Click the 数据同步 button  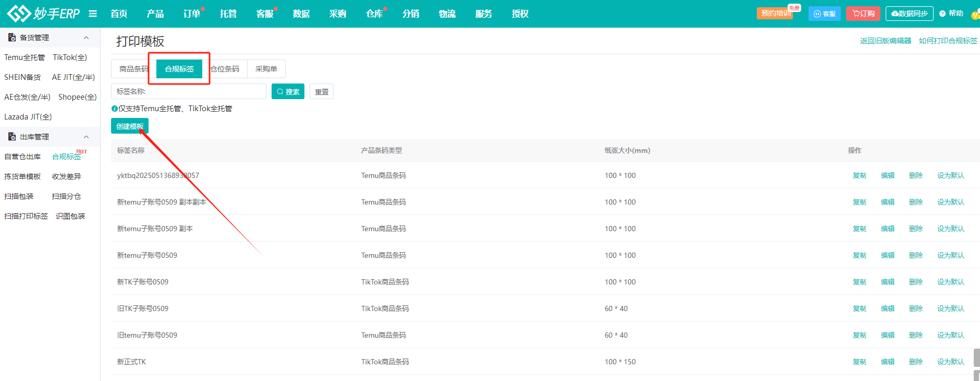[x=910, y=14]
